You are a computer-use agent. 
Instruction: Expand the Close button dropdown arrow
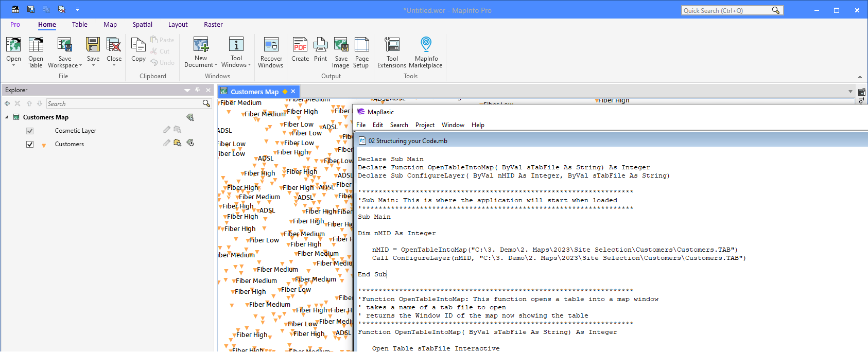pyautogui.click(x=114, y=66)
